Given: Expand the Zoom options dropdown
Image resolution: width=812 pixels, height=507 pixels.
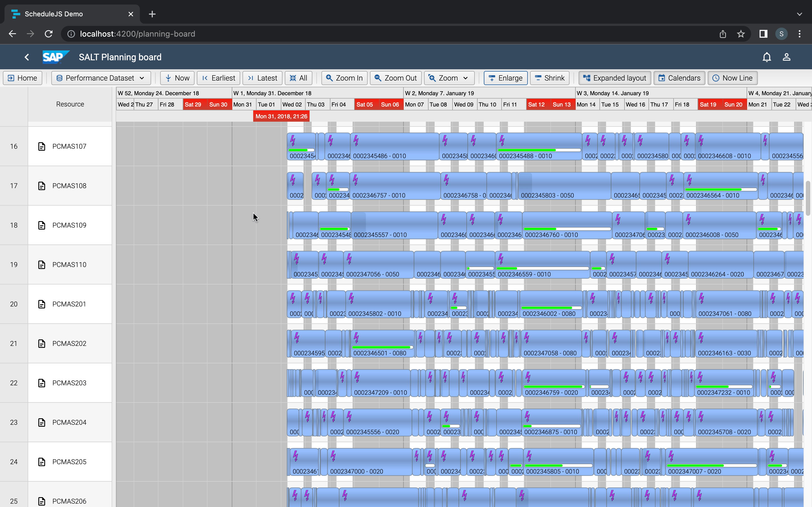Looking at the screenshot, I should click(466, 78).
